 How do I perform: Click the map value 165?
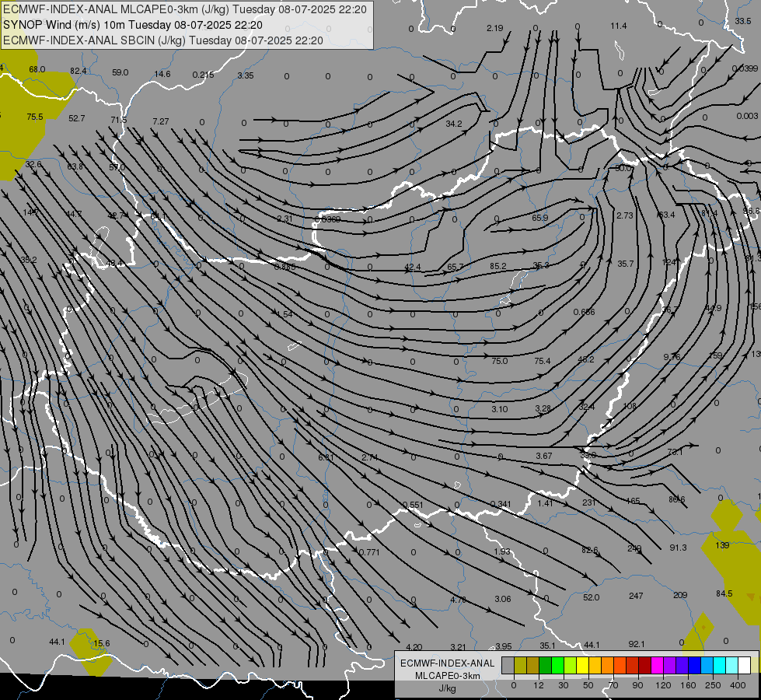[x=633, y=501]
